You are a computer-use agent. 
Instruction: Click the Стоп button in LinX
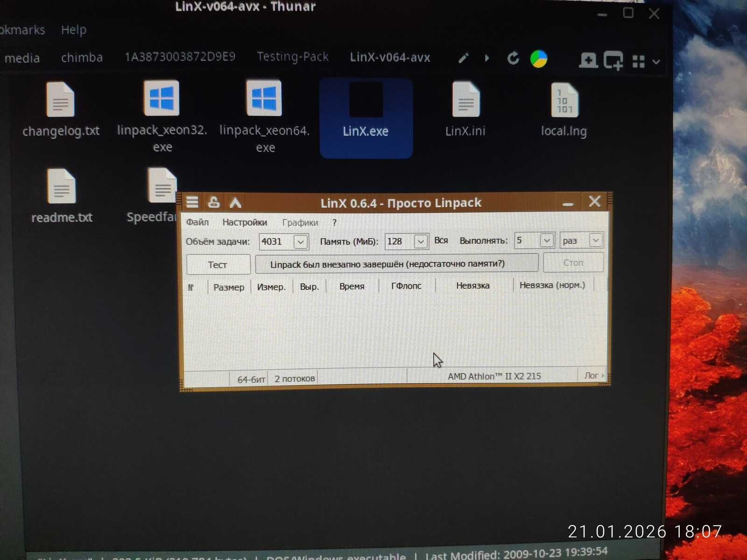coord(573,263)
